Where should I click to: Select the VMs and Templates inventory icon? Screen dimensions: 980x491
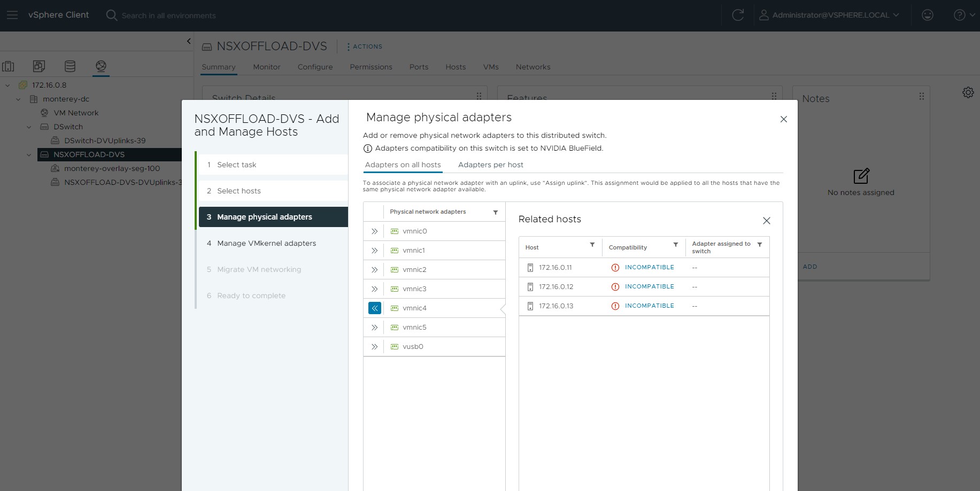pos(39,66)
